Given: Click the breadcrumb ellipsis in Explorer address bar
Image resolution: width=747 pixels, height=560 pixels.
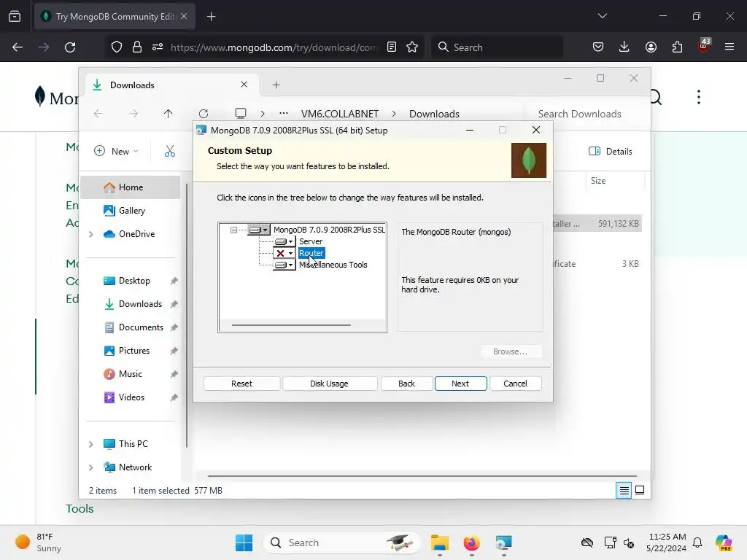Looking at the screenshot, I should click(284, 113).
